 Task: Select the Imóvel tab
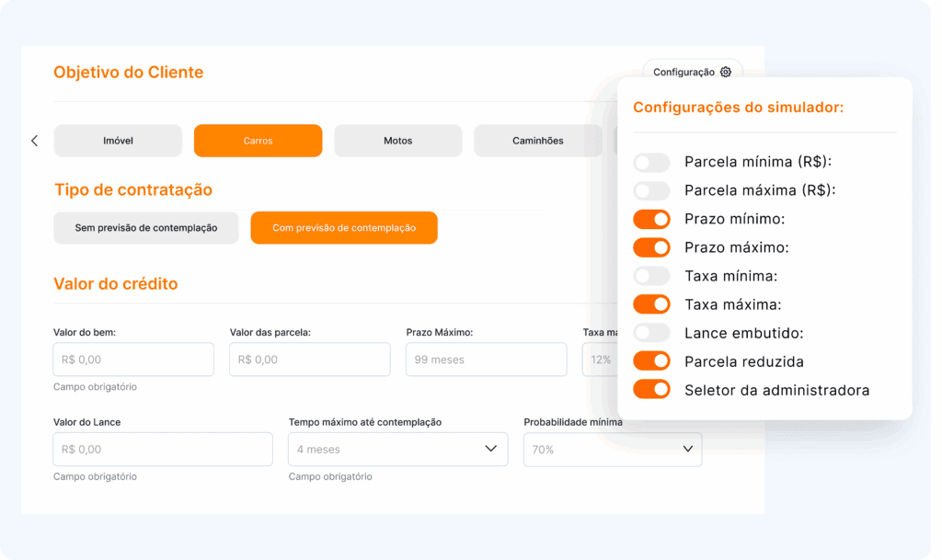[118, 141]
